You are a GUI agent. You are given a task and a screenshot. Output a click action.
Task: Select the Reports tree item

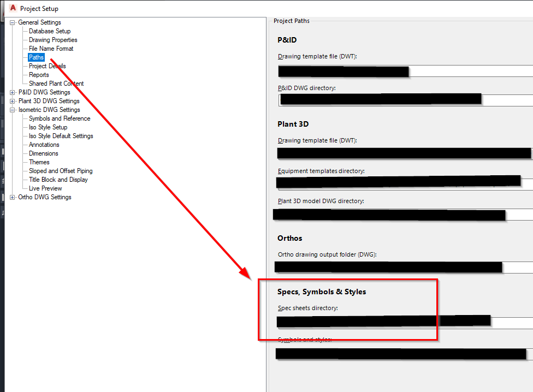[x=39, y=74]
